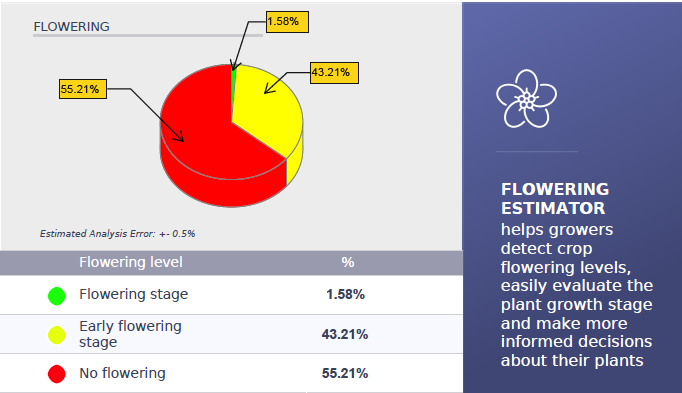This screenshot has height=393, width=682.
Task: Click the FLOWERING chart title
Action: click(71, 27)
